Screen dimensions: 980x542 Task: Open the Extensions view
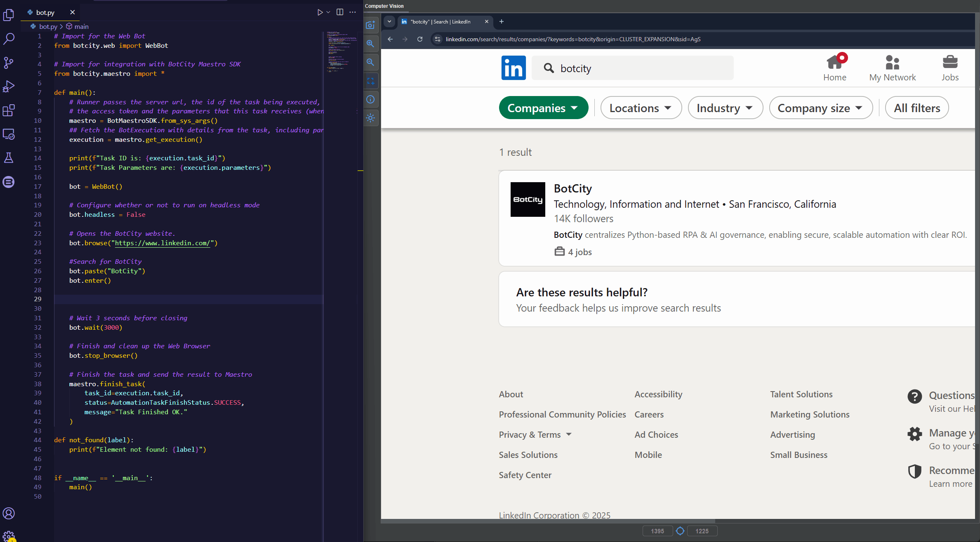coord(9,110)
